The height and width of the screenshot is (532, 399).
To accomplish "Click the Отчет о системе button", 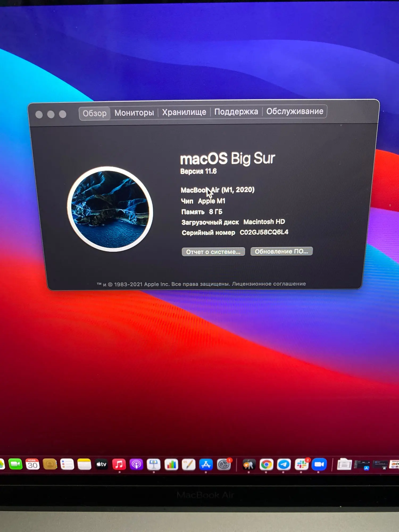I will point(213,252).
